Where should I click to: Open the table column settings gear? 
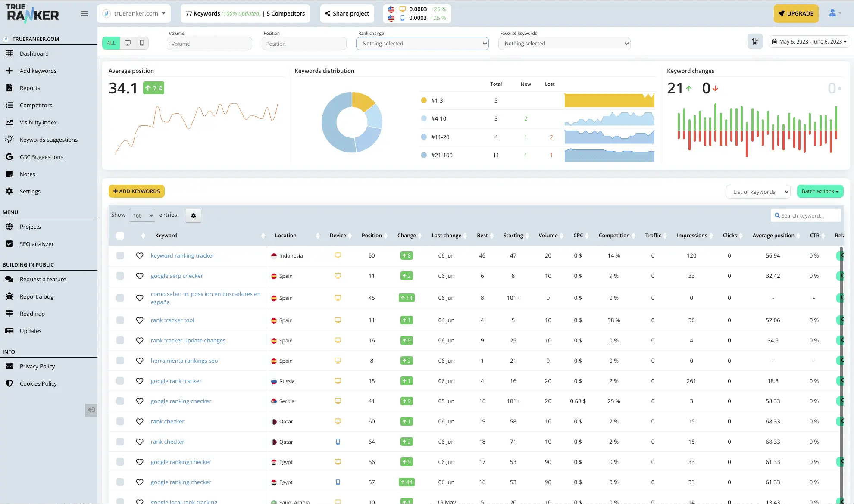193,215
